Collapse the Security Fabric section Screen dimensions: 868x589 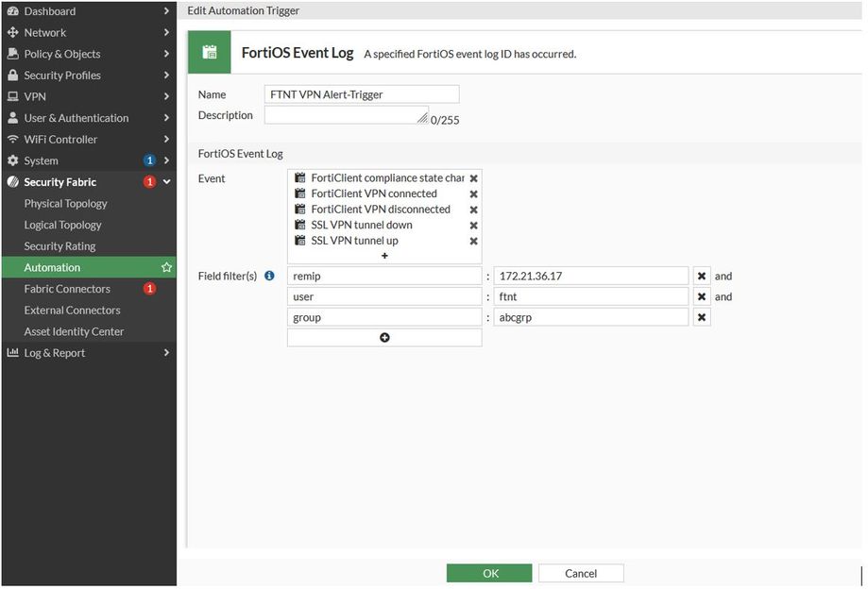(x=166, y=182)
